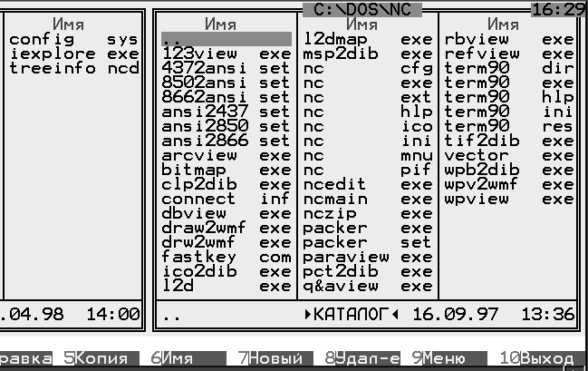Click the 7 Новый function key button
The width and height of the screenshot is (588, 371).
(275, 358)
